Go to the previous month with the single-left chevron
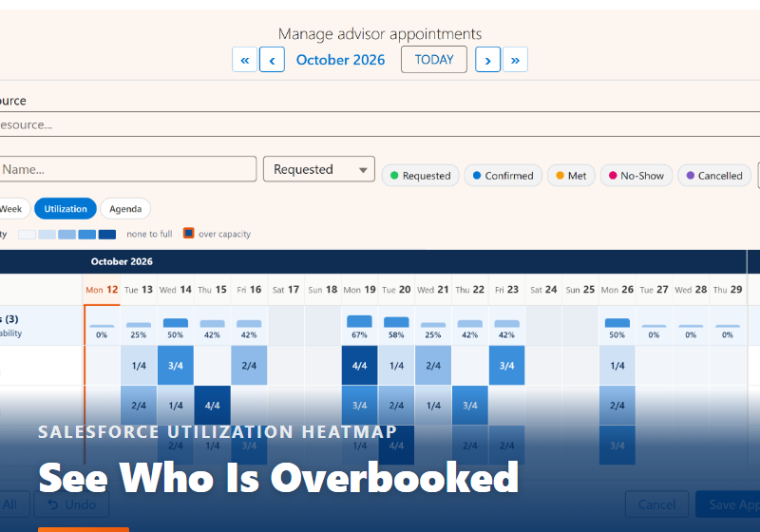This screenshot has height=532, width=760. coord(272,60)
